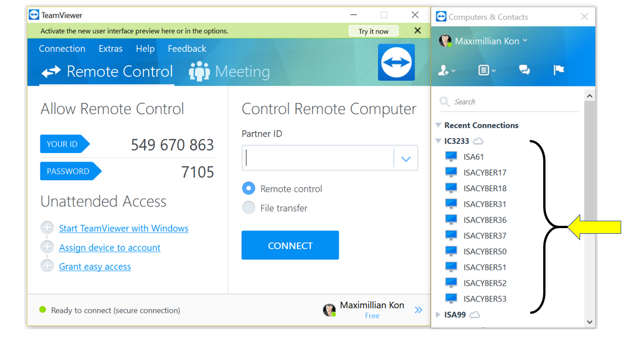Click the notifications flag icon

[559, 70]
